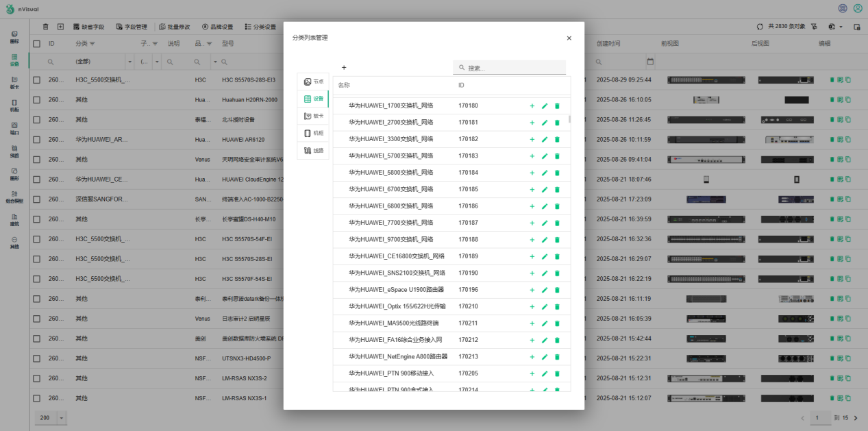The image size is (868, 431).
Task: Expand the 200 page size dropdown
Action: point(62,418)
